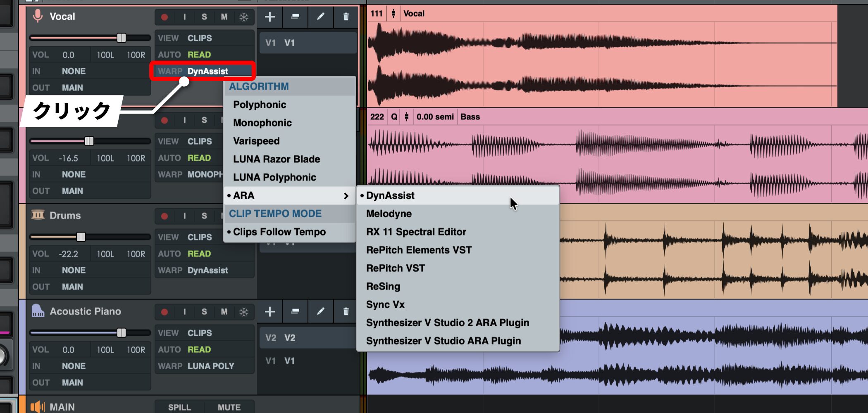Click the Drums track drum icon
The width and height of the screenshot is (868, 413).
pos(38,215)
